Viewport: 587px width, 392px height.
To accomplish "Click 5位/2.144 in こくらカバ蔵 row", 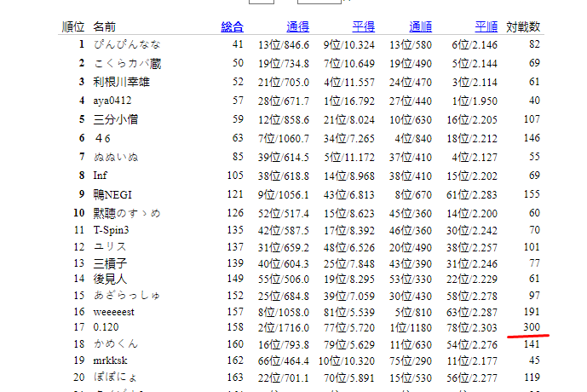I will 475,64.
